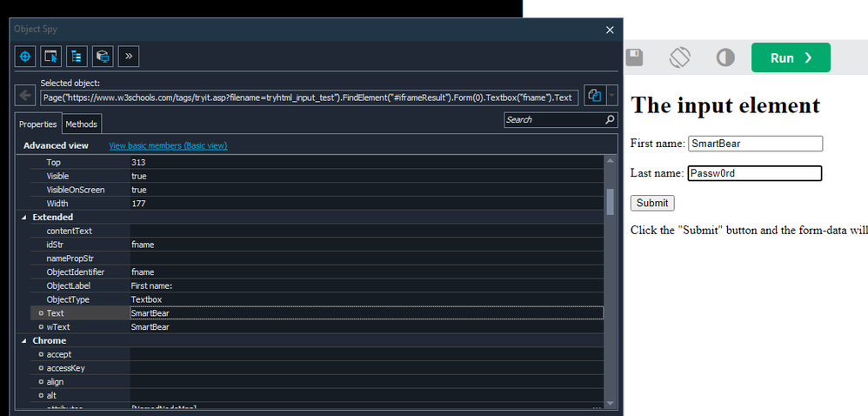Viewport: 868px width, 416px height.
Task: Click the ObjectType value Textbox
Action: (x=147, y=299)
